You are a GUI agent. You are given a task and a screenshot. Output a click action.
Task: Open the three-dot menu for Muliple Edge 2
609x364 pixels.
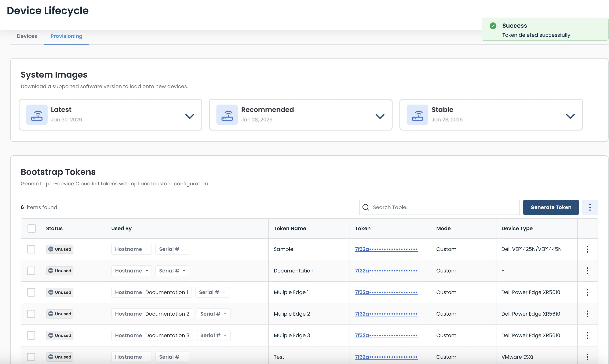pyautogui.click(x=587, y=314)
